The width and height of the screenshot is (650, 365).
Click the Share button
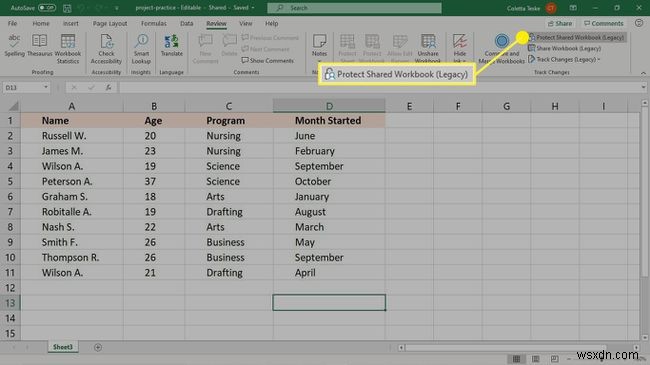coord(560,24)
